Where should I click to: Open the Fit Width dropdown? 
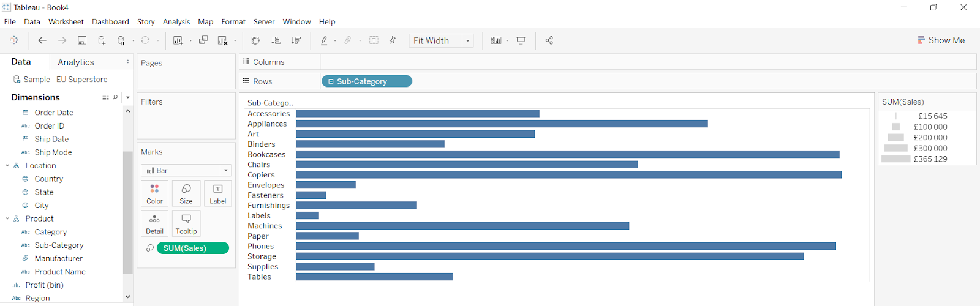[467, 41]
